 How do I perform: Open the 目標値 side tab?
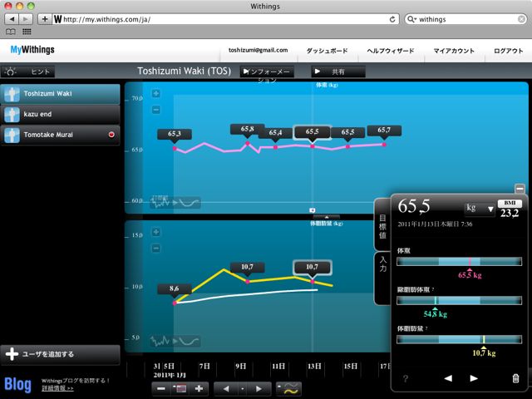tap(382, 226)
